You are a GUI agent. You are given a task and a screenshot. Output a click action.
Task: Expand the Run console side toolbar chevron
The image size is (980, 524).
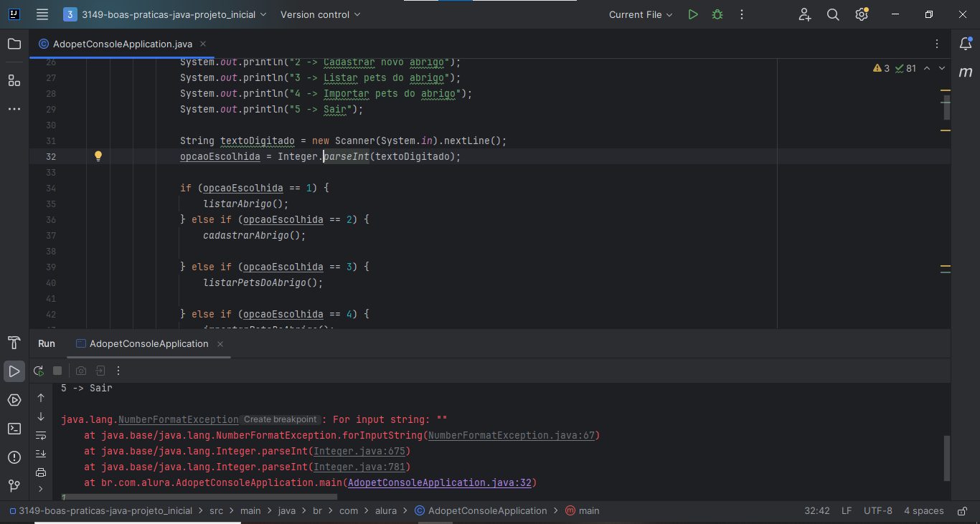tap(41, 489)
